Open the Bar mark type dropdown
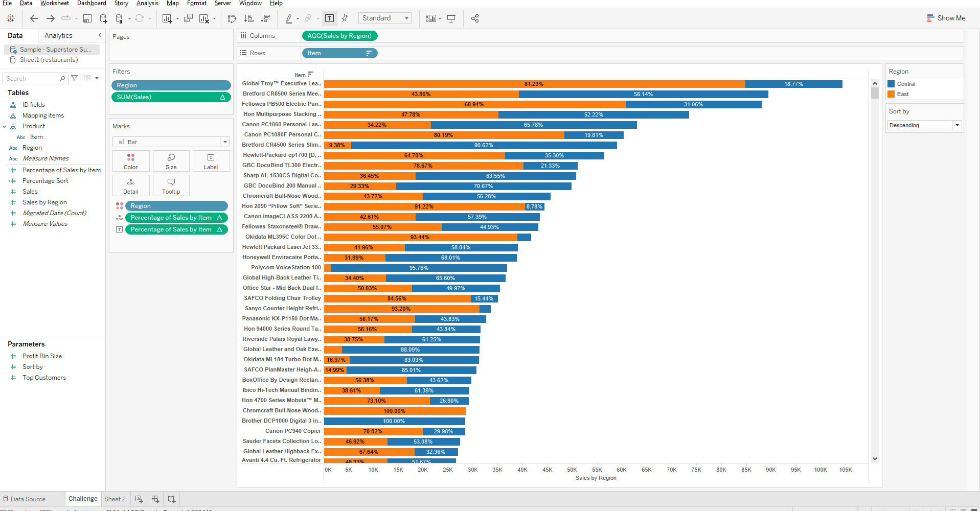Viewport: 980px width, 511px height. 224,142
